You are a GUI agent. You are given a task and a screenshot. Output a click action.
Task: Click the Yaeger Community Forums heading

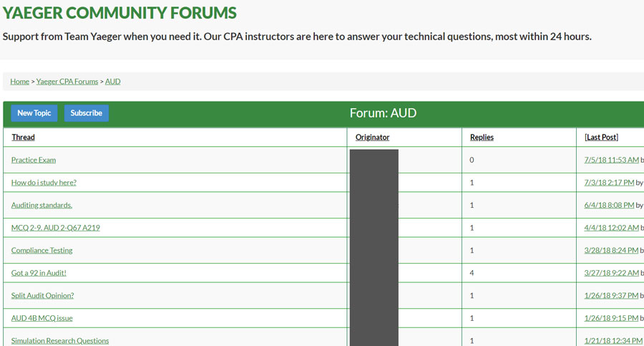point(119,13)
